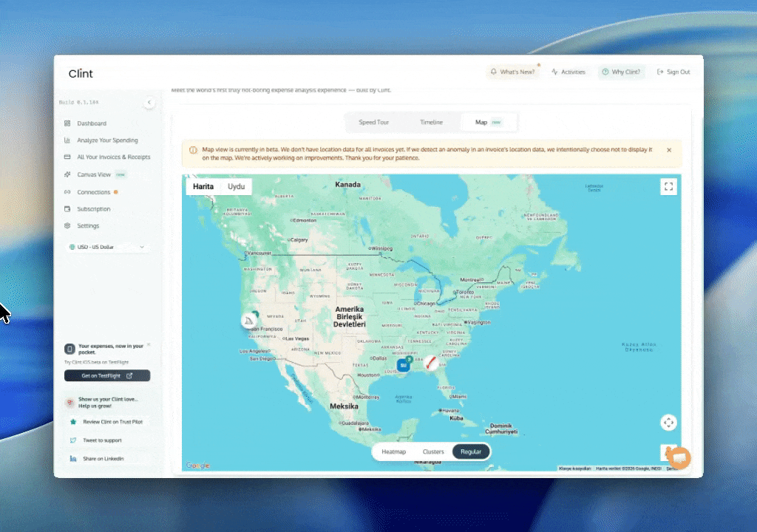Switch map to Heatmap mode
This screenshot has width=757, height=532.
coord(393,451)
